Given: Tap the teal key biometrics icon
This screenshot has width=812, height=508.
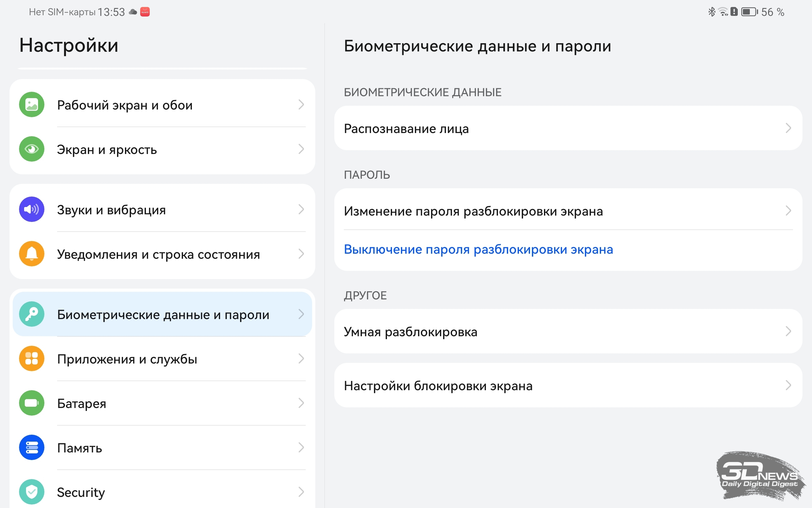Looking at the screenshot, I should (x=31, y=314).
